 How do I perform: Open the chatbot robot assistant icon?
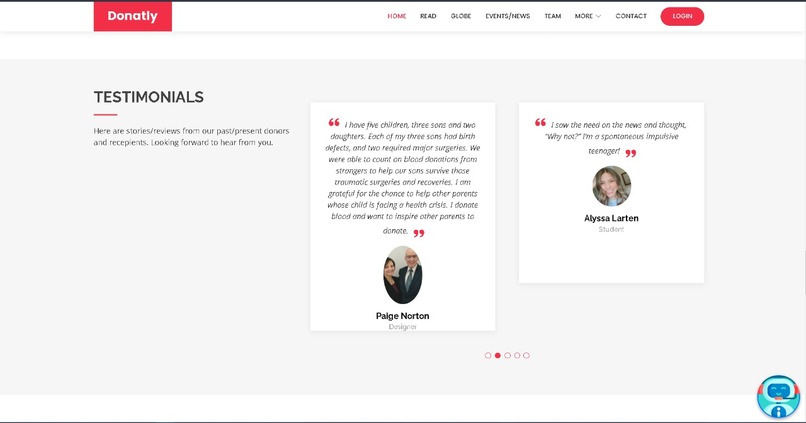point(778,396)
